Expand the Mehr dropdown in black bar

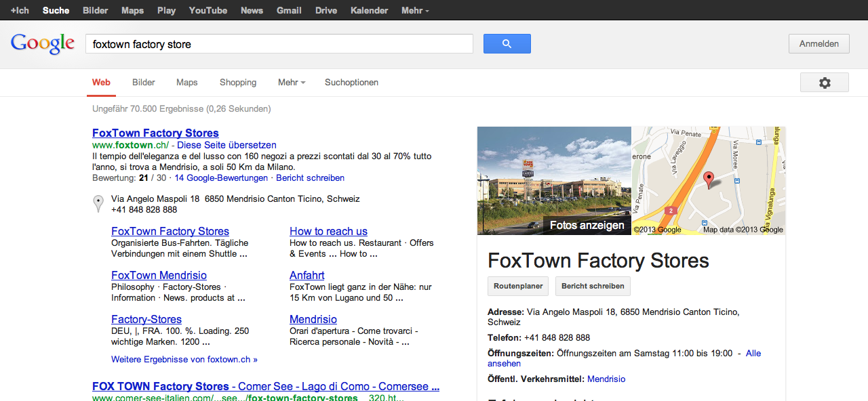415,11
